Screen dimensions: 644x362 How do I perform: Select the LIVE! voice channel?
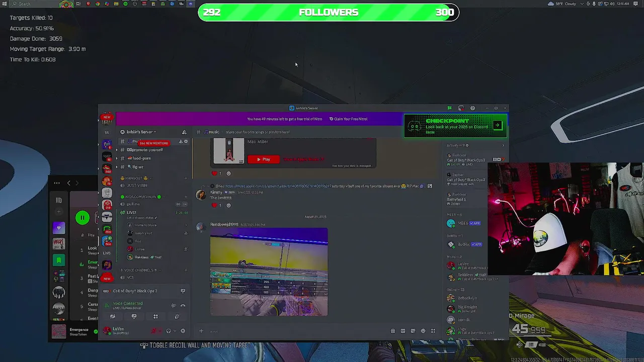131,213
